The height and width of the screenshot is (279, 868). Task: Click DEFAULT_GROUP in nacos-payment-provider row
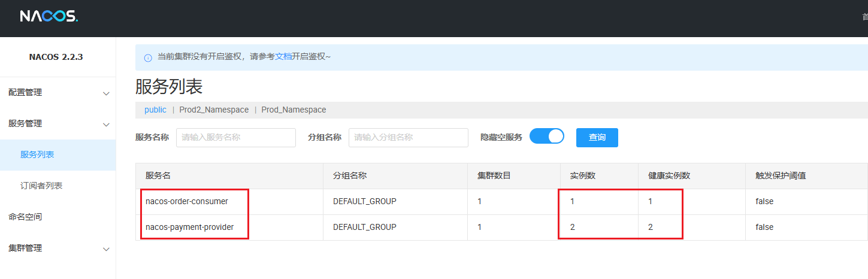365,228
